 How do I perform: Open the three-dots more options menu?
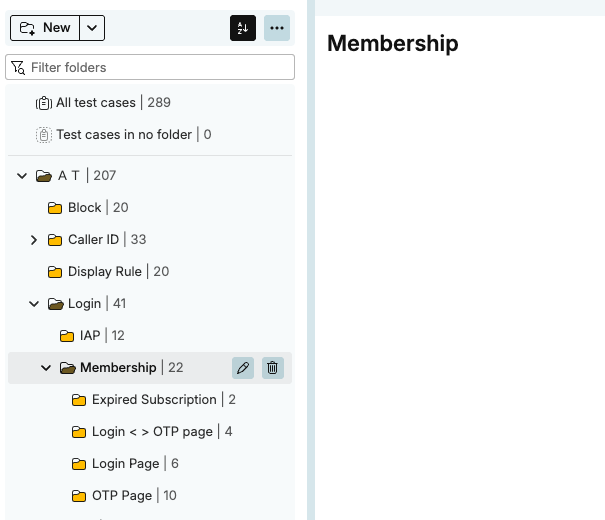click(277, 28)
